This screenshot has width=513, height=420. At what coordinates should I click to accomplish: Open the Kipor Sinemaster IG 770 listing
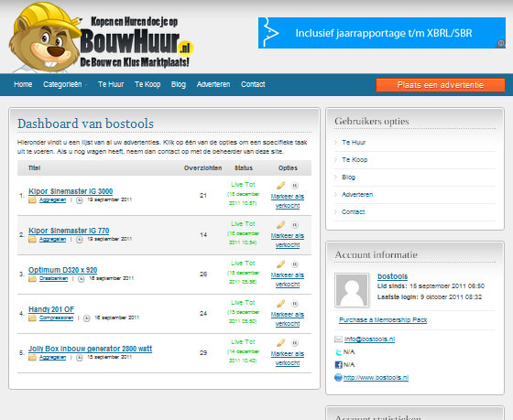tap(69, 231)
